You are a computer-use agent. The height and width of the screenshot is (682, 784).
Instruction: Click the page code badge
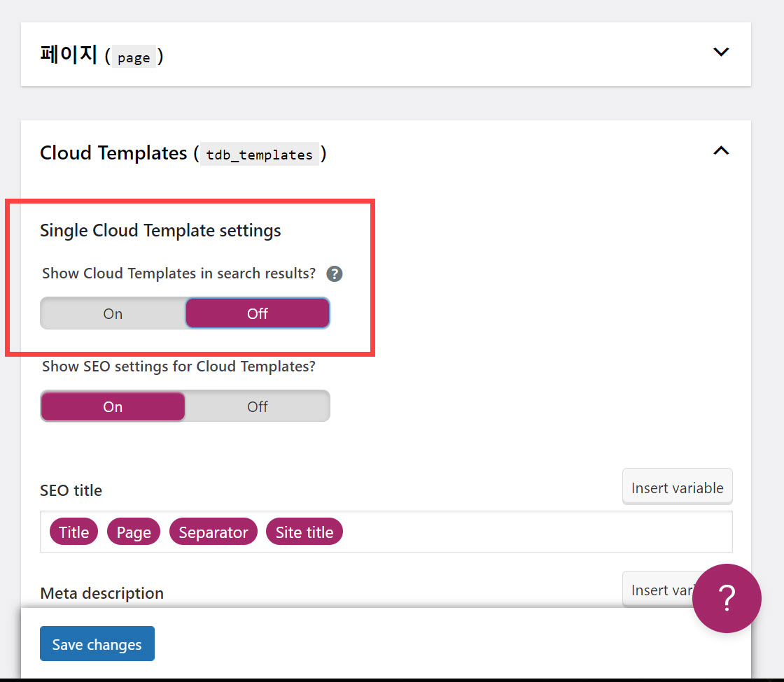click(x=134, y=57)
